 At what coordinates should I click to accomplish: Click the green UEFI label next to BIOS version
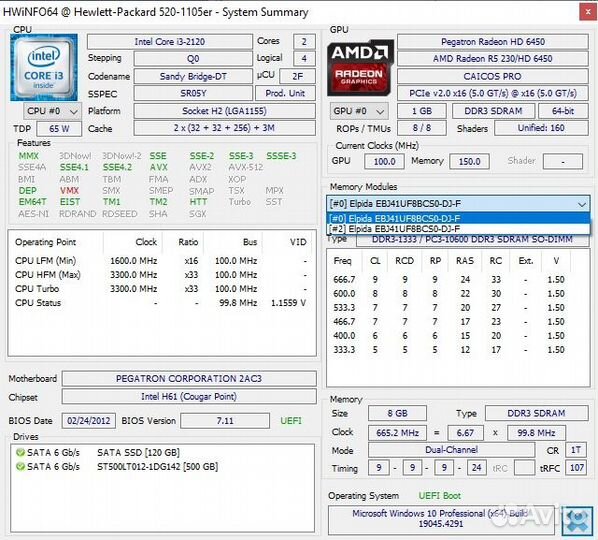pos(291,421)
